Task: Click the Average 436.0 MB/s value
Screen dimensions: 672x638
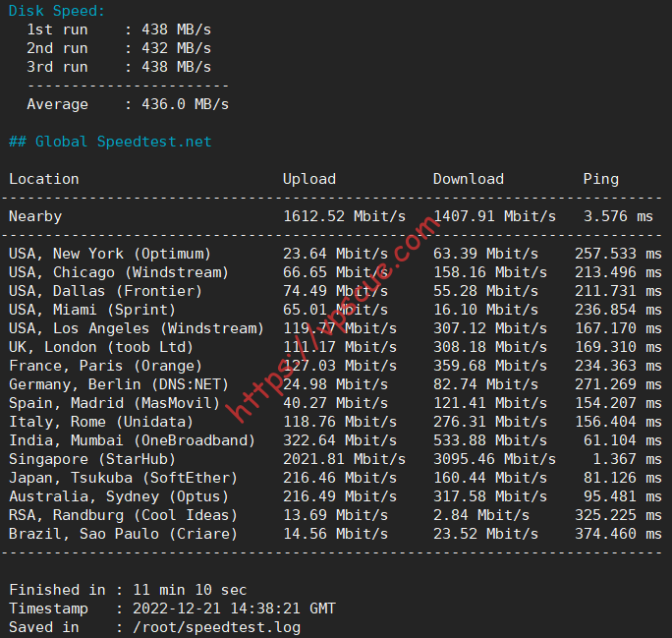Action: pyautogui.click(x=185, y=104)
